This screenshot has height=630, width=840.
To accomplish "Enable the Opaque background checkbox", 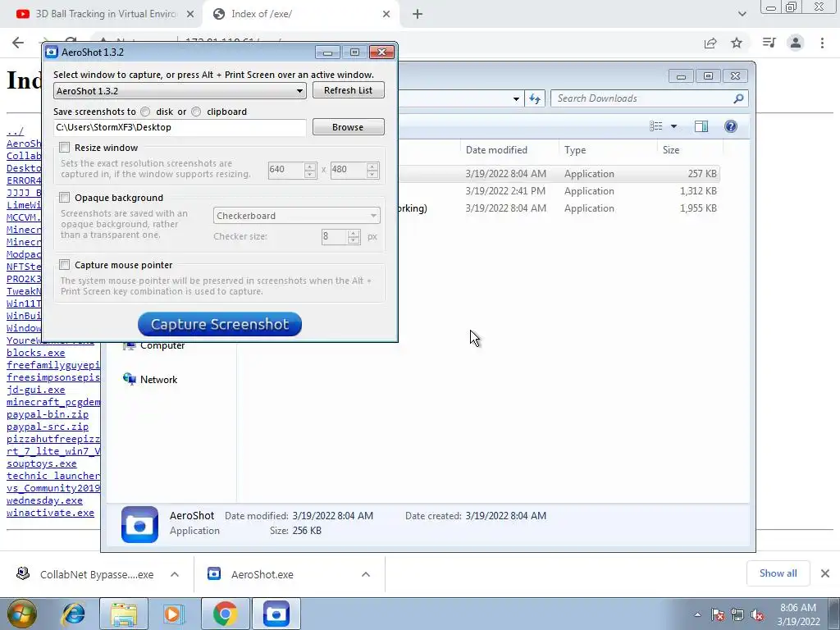I will tap(64, 198).
